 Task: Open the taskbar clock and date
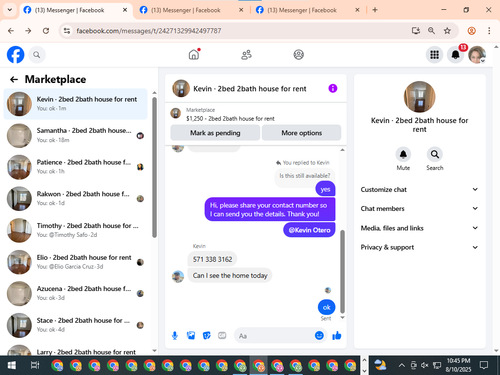pyautogui.click(x=458, y=365)
